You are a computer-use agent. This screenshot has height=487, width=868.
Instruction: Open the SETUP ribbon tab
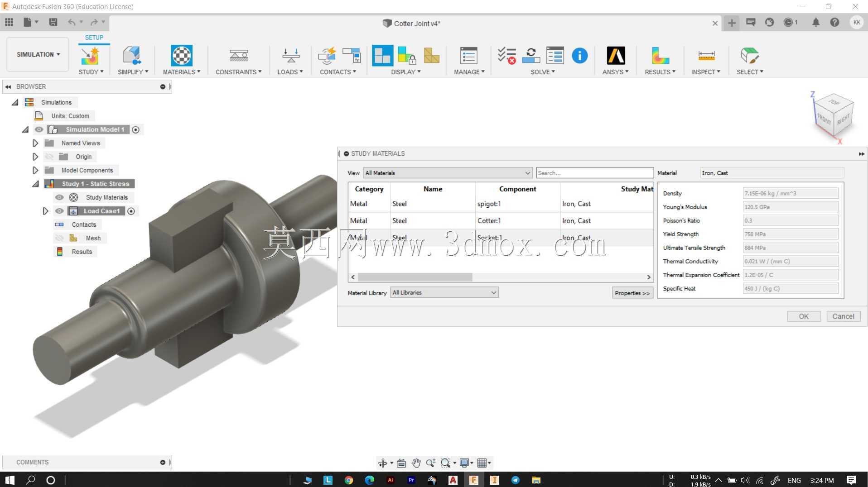click(94, 38)
